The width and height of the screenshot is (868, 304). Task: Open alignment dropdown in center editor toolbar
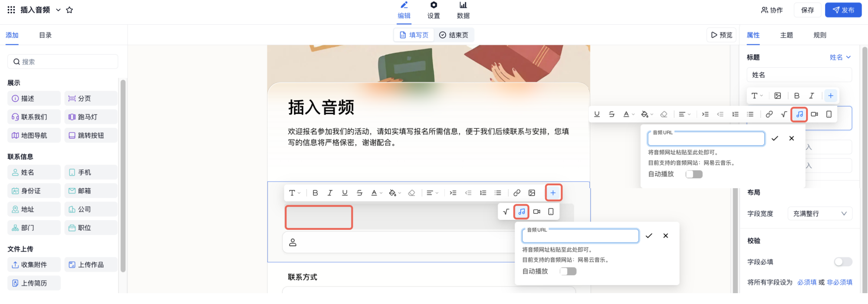pyautogui.click(x=432, y=193)
